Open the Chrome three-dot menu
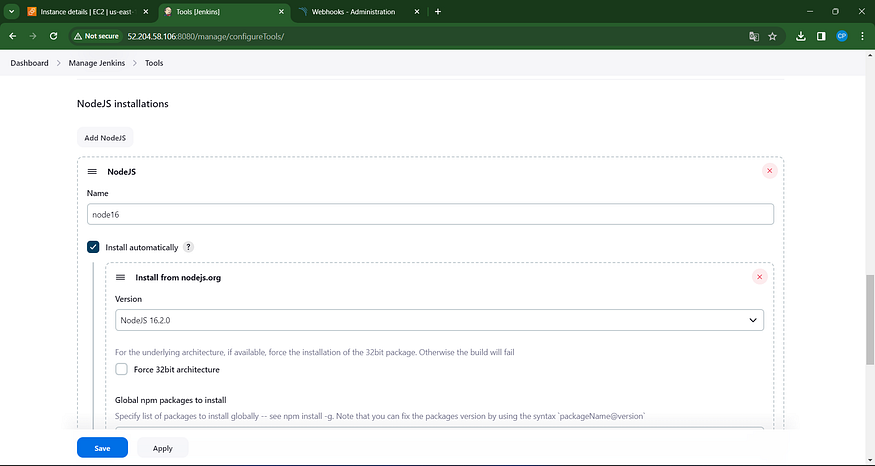The width and height of the screenshot is (875, 466). tap(862, 36)
